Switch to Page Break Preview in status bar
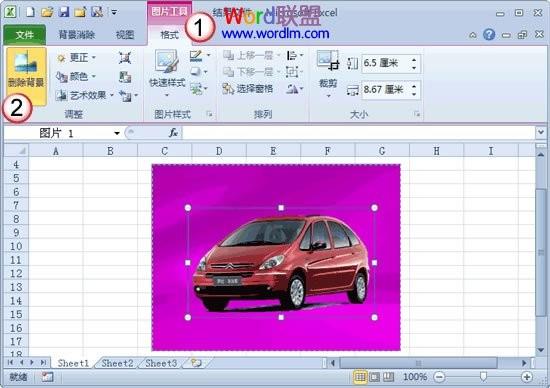 pos(388,377)
